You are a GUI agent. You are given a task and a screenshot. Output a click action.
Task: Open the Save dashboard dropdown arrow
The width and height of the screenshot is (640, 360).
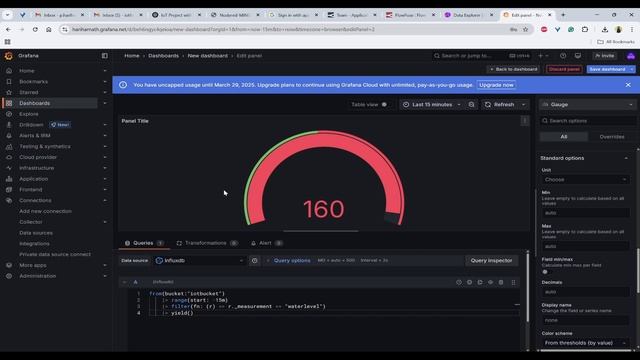click(632, 69)
